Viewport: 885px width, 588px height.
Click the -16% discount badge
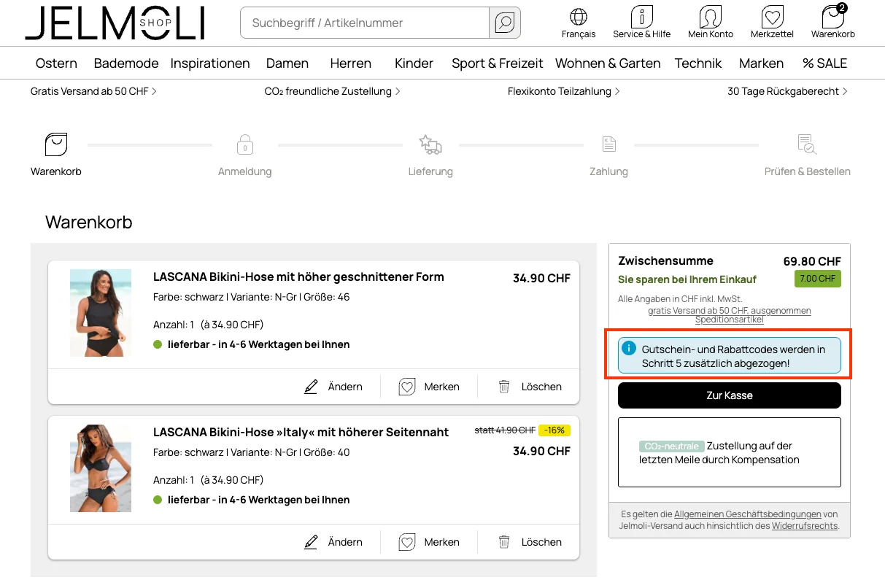554,430
